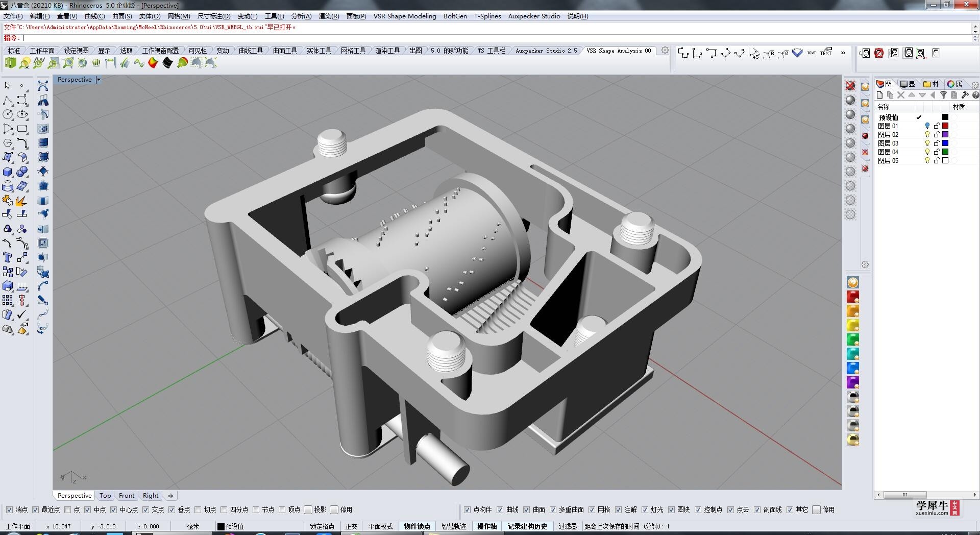Open the layer filter funnel icon
The height and width of the screenshot is (535, 980).
[x=944, y=95]
